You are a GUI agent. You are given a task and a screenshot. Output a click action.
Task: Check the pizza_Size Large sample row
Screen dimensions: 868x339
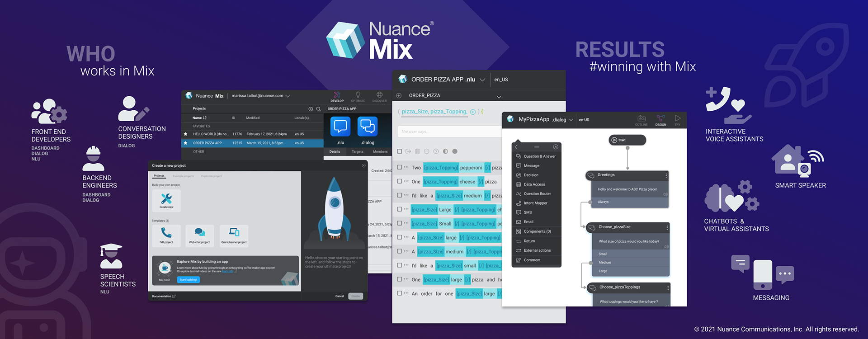pyautogui.click(x=399, y=209)
